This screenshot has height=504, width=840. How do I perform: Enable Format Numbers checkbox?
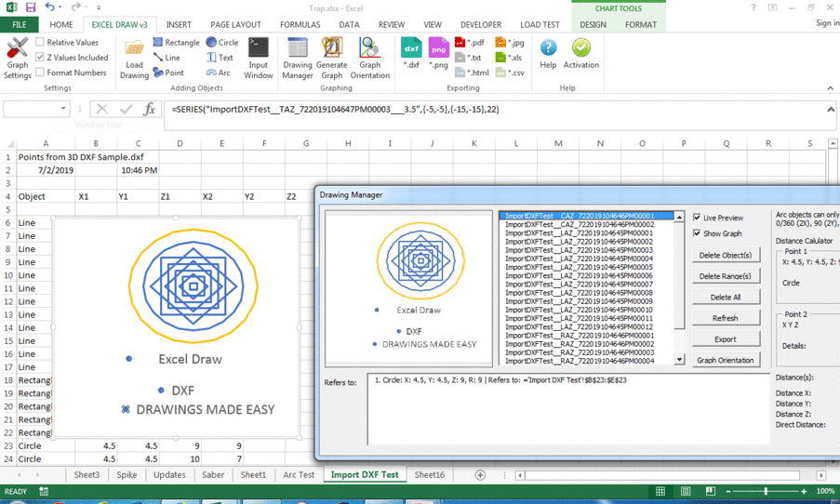[40, 72]
